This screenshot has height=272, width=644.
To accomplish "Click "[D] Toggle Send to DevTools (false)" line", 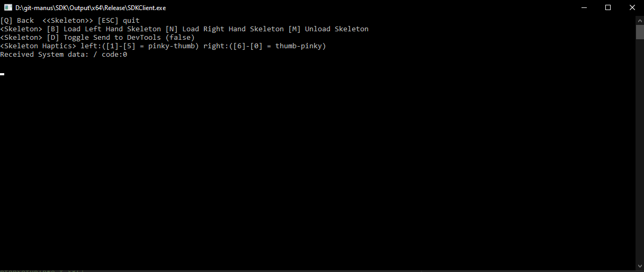I will coord(121,38).
